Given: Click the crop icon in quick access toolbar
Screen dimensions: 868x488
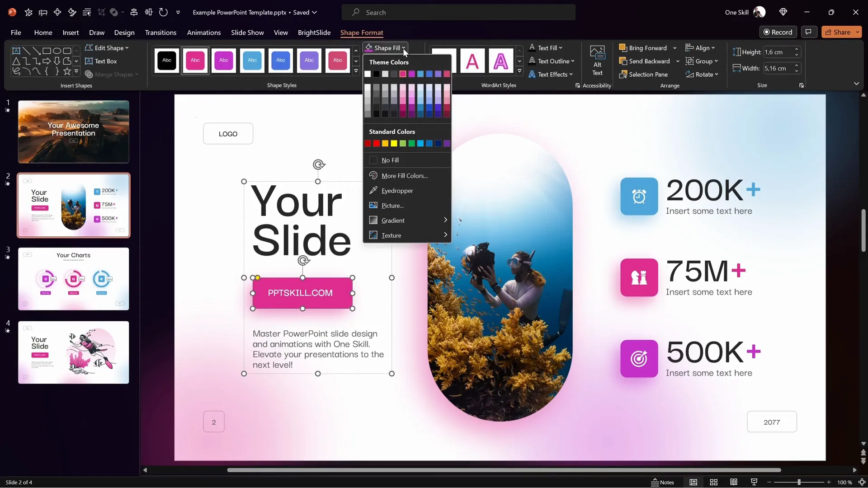Looking at the screenshot, I should [101, 12].
